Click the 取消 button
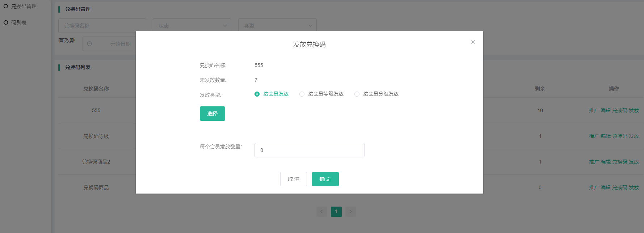 (x=293, y=179)
